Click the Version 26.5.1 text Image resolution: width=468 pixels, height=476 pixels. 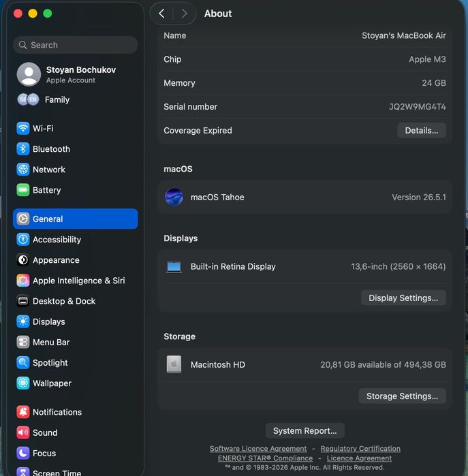(419, 197)
